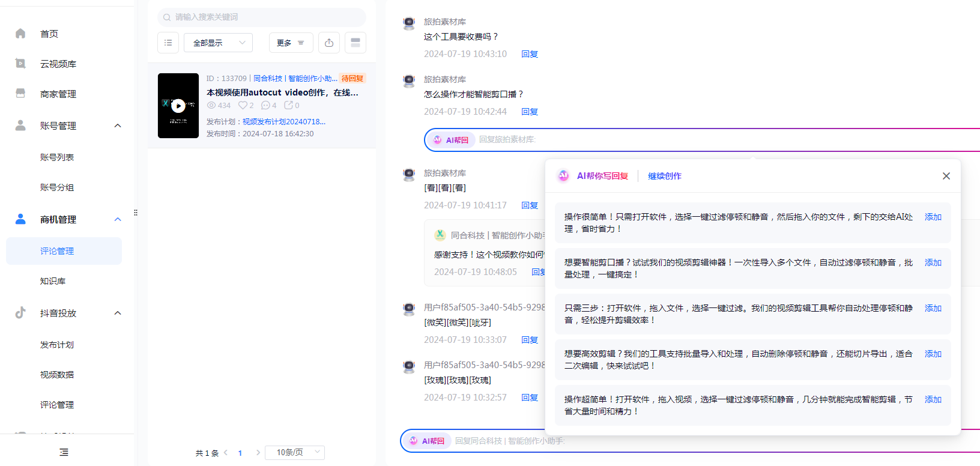This screenshot has height=466, width=980.
Task: Click avatar of 怎么操作才能智能剪口播 comment
Action: tap(409, 81)
